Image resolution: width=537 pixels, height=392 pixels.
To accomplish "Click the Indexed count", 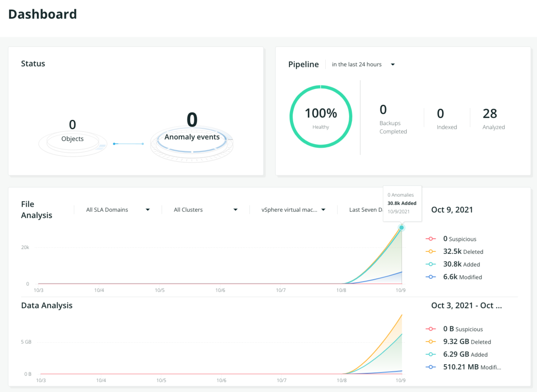I will [447, 119].
